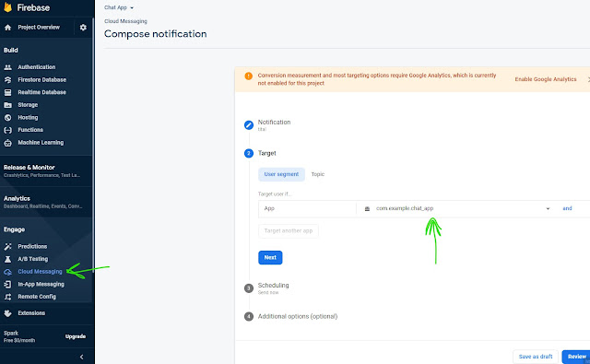Screen dimensions: 590x364
Task: Expand Additional options (optional) step
Action: coord(298,317)
